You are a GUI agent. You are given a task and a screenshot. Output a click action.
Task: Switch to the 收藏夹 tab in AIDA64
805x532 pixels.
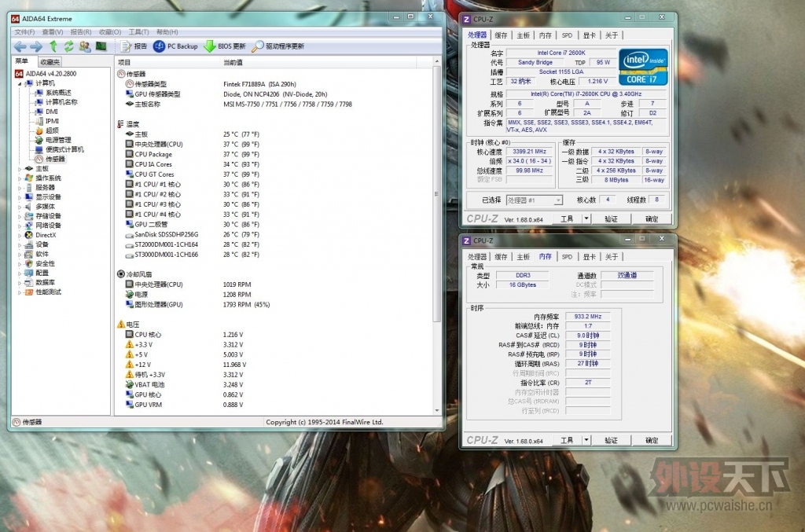coord(50,61)
